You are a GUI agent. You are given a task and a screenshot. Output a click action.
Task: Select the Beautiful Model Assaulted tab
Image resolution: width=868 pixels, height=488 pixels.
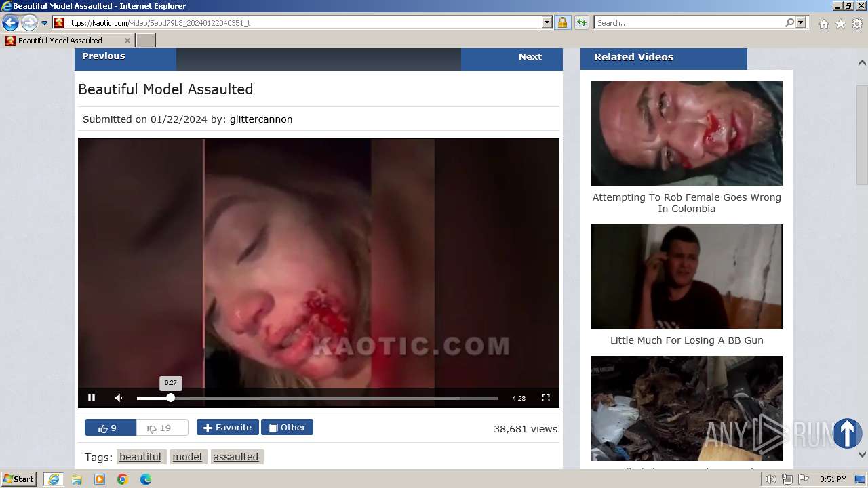point(68,41)
